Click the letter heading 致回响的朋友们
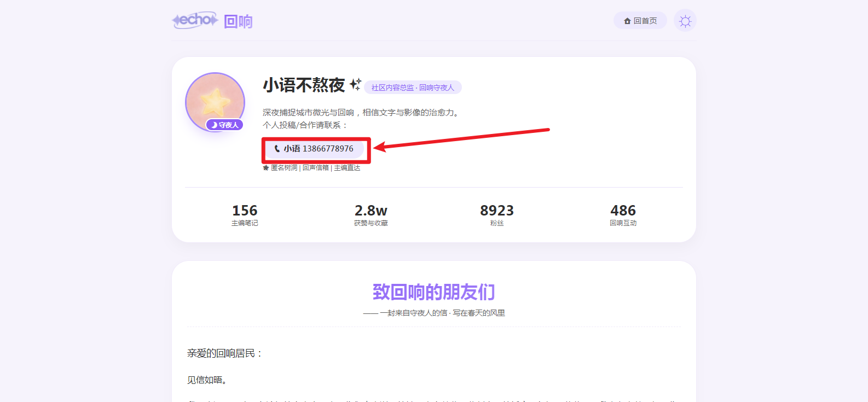The width and height of the screenshot is (868, 402). point(434,292)
